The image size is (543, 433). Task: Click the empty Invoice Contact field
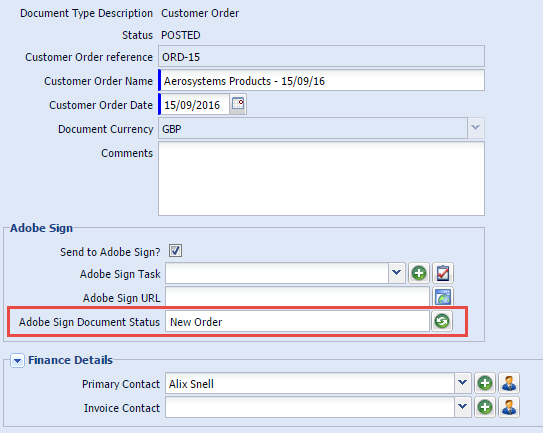[310, 407]
